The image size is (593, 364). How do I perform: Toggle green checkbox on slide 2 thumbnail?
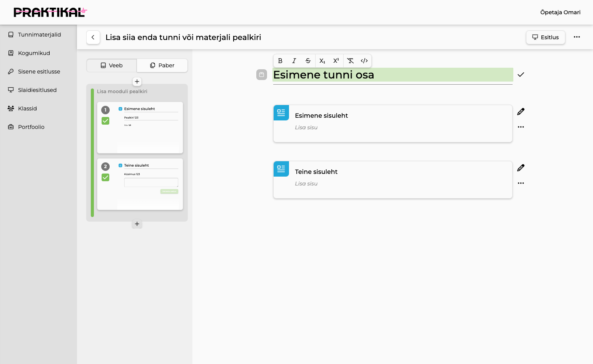point(105,177)
